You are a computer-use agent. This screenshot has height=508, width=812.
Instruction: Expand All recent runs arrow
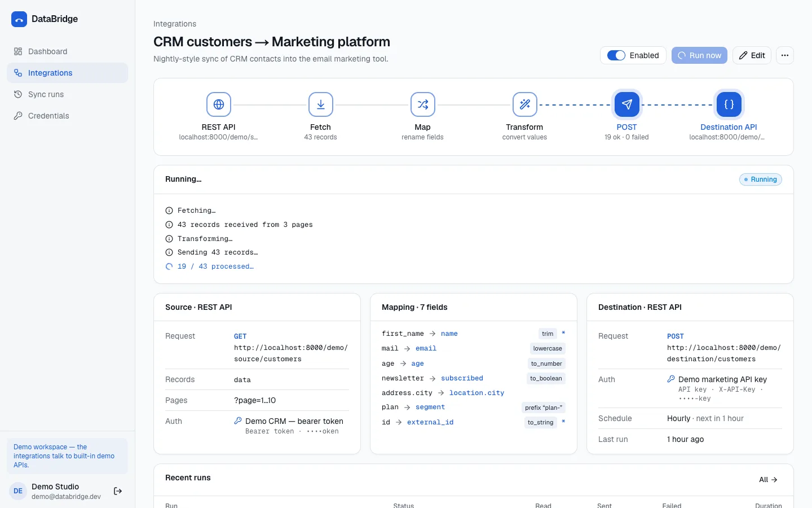768,480
